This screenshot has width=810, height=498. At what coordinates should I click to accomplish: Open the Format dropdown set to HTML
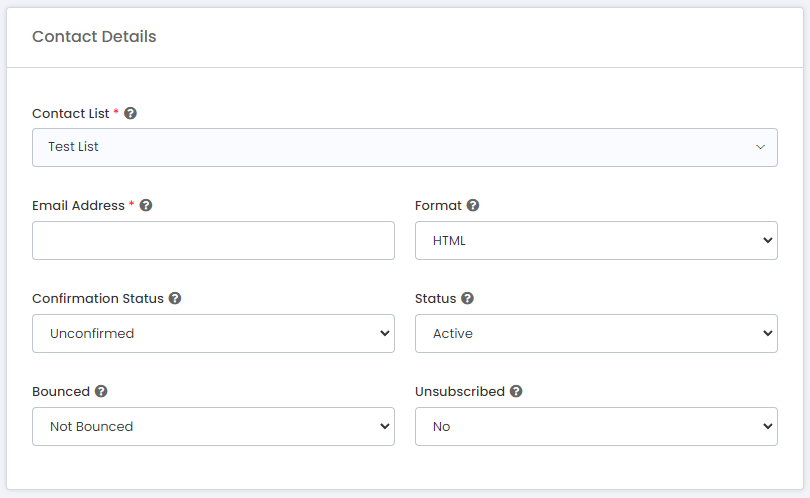coord(596,240)
